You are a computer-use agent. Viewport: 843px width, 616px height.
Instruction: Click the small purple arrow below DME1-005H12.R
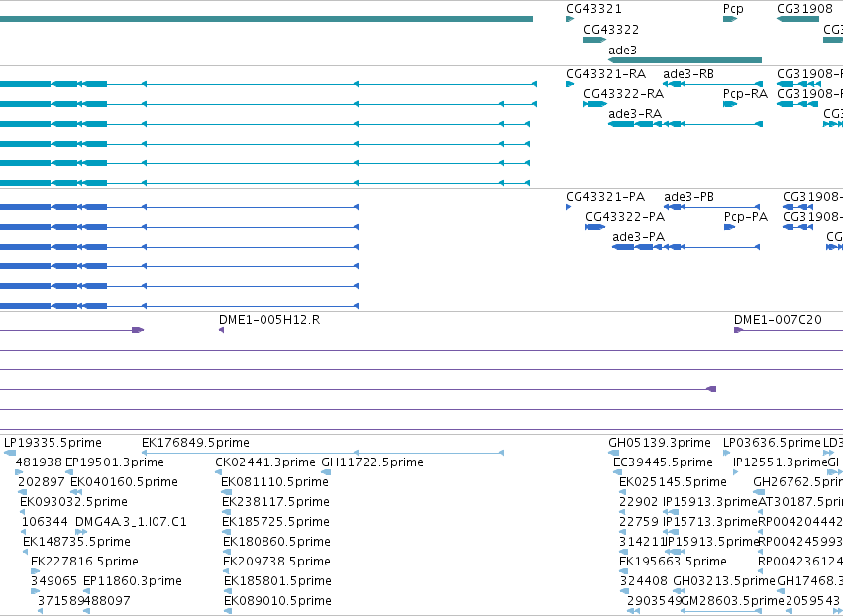(x=222, y=330)
